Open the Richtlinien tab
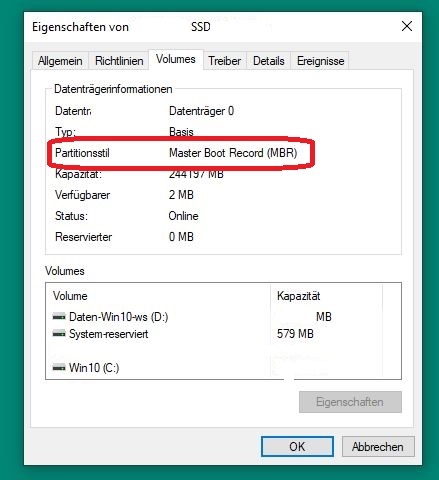Image resolution: width=439 pixels, height=480 pixels. [x=119, y=61]
